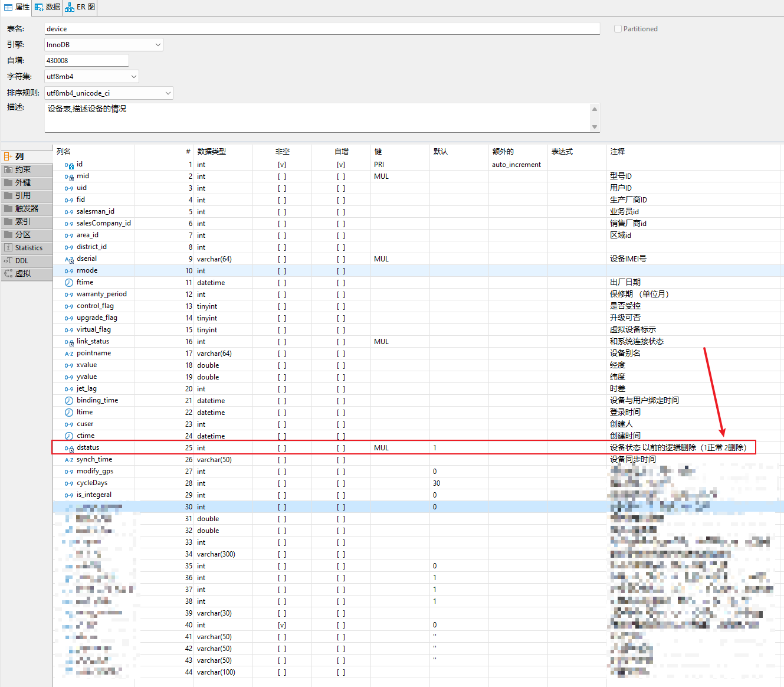Viewport: 784px width, 687px height.
Task: Select the Statistics sidebar icon
Action: [x=8, y=248]
